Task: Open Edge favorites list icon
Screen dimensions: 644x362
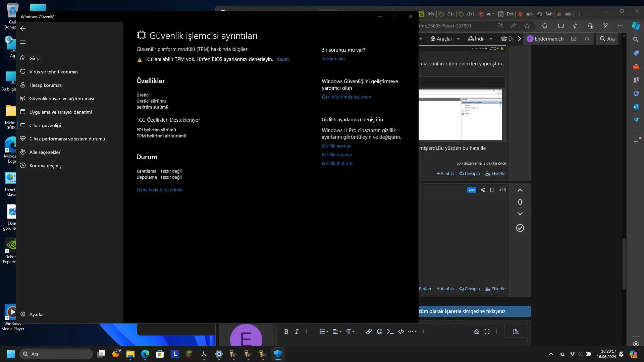Action: click(x=576, y=26)
